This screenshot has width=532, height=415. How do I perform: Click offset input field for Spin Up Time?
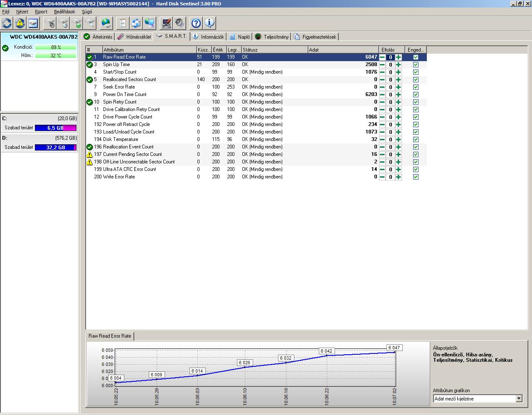390,65
